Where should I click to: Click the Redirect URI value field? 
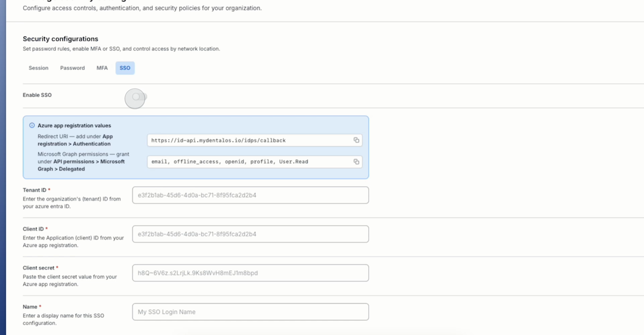click(255, 140)
